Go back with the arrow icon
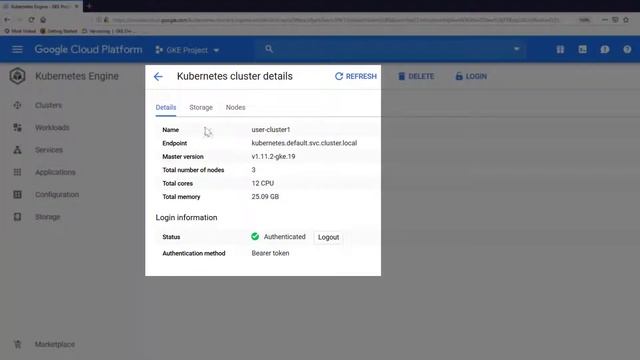The width and height of the screenshot is (640, 360). point(158,76)
